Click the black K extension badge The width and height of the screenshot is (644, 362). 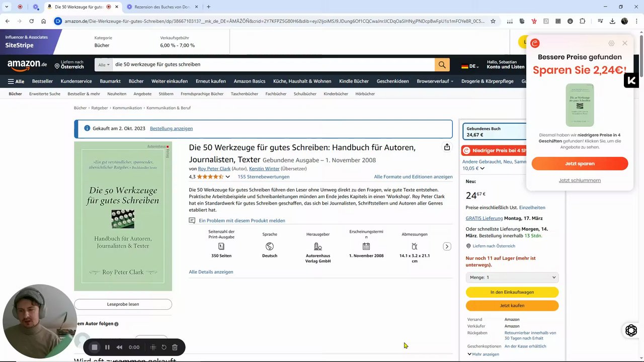pyautogui.click(x=631, y=80)
